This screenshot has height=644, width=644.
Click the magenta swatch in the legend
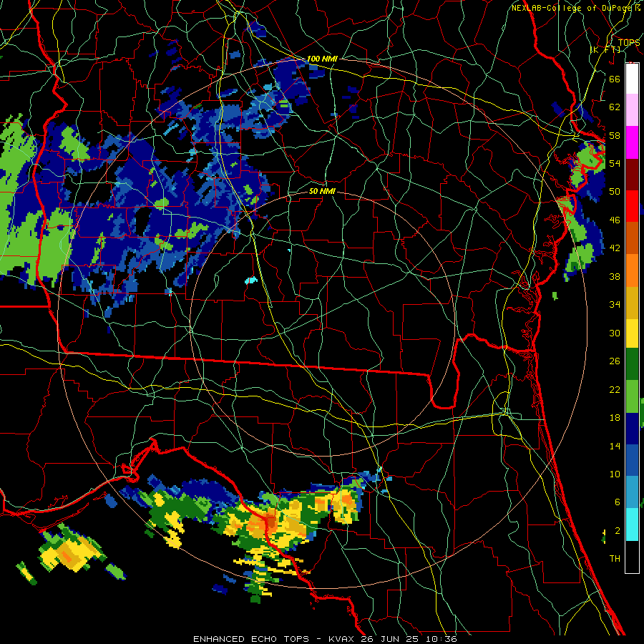pyautogui.click(x=632, y=142)
